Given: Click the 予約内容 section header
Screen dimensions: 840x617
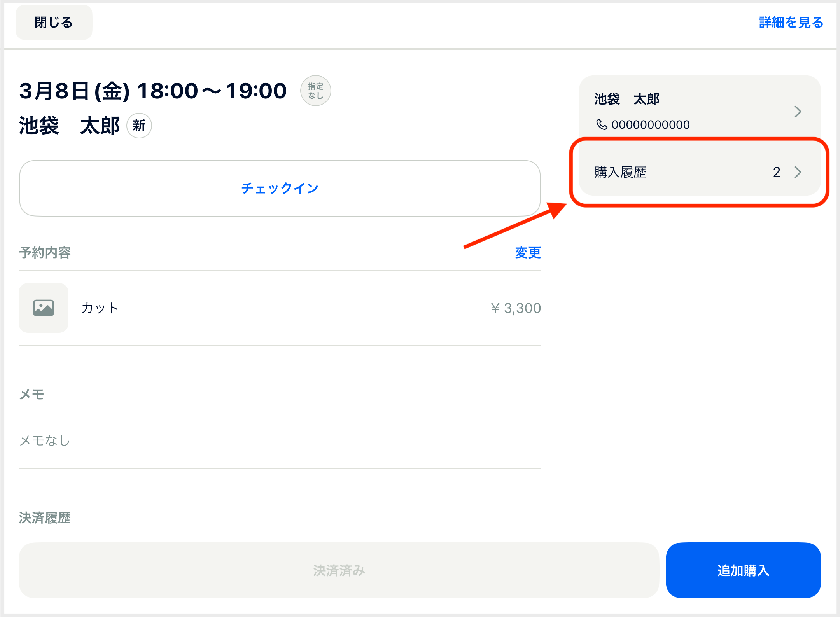Looking at the screenshot, I should (x=45, y=253).
